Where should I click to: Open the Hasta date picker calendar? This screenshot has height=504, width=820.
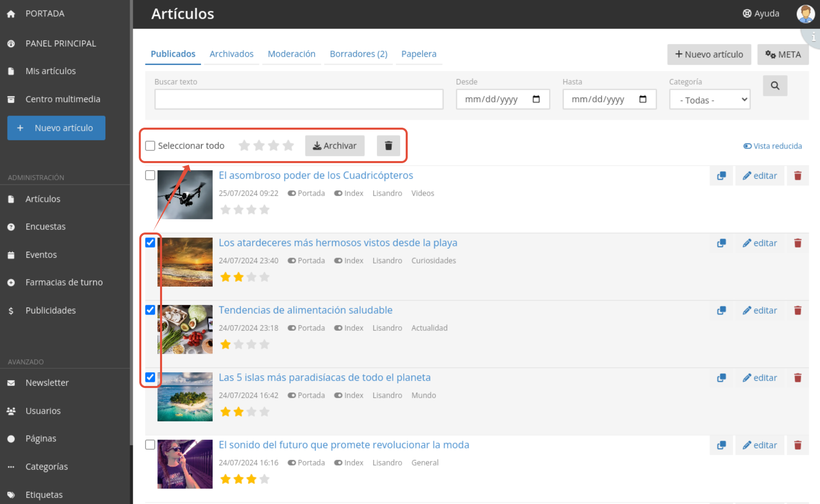(x=643, y=99)
